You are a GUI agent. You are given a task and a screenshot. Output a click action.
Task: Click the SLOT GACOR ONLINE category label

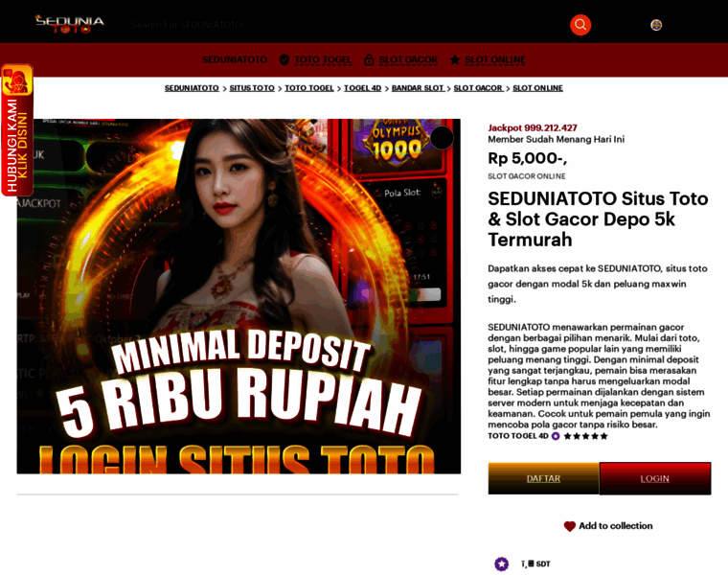(x=527, y=176)
